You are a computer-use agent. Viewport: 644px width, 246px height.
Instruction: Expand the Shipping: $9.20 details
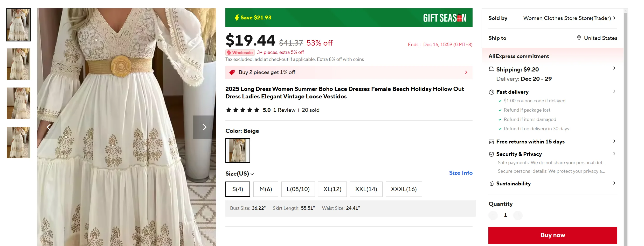(x=614, y=68)
